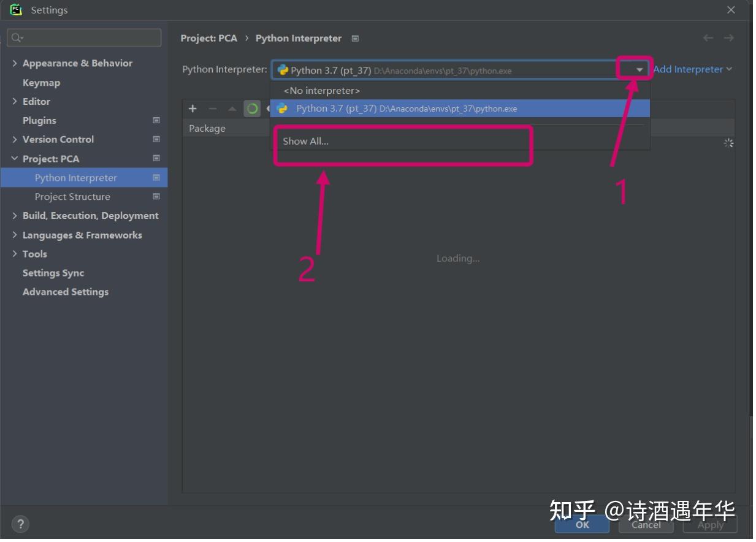Click the project-level icon beside Version Control
Image resolution: width=756 pixels, height=542 pixels.
pos(156,139)
